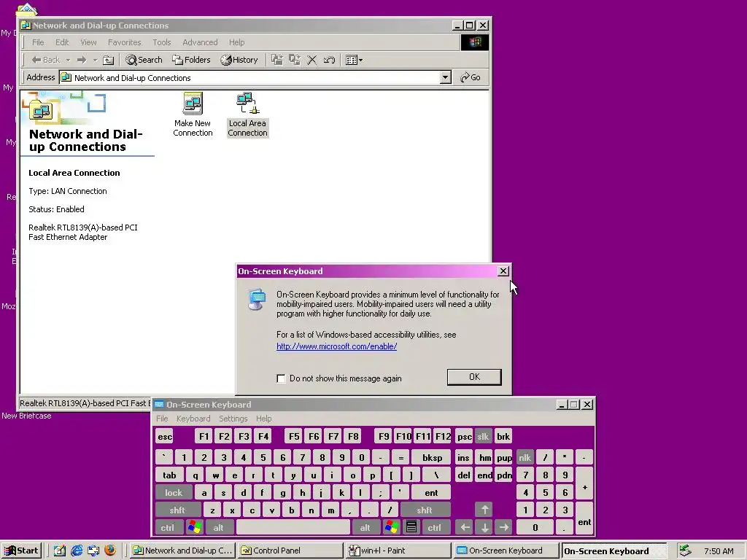Launch Internet Explorer from quick launch
The height and width of the screenshot is (560, 747).
76,551
